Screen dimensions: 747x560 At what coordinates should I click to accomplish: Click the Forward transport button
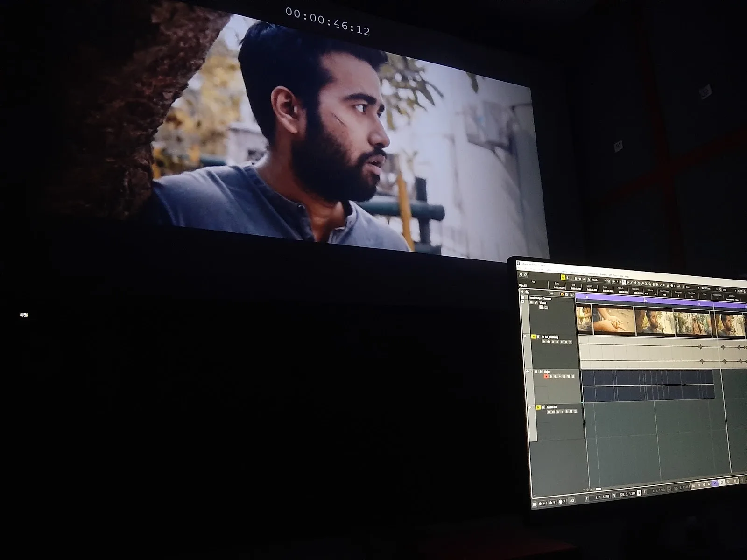click(x=709, y=484)
